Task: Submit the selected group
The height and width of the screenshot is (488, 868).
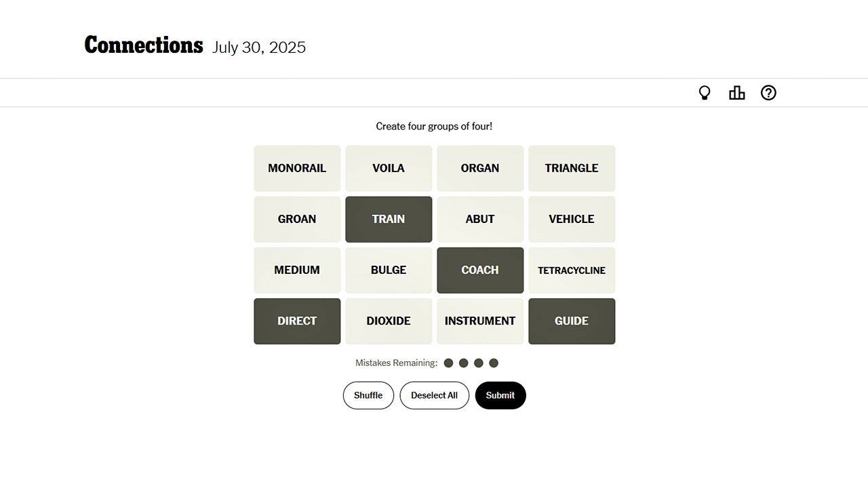Action: pyautogui.click(x=500, y=395)
